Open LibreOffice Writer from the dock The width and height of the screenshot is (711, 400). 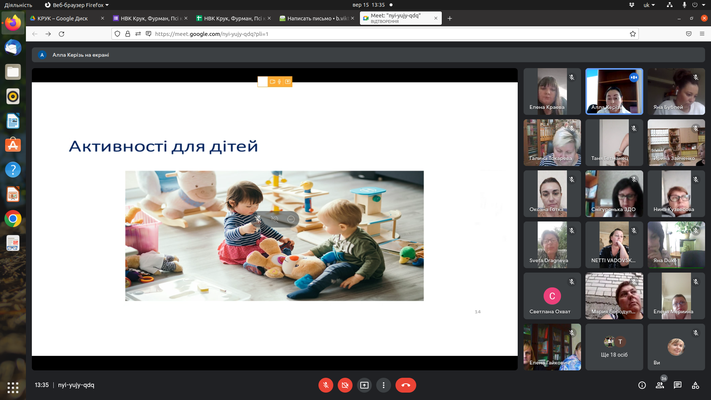click(x=13, y=121)
